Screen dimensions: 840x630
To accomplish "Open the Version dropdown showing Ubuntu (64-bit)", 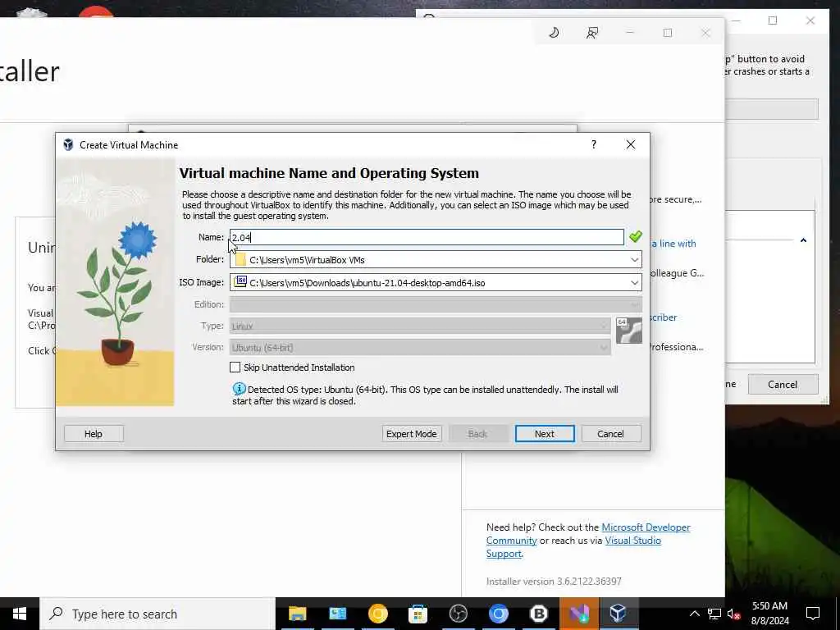I will pyautogui.click(x=420, y=347).
